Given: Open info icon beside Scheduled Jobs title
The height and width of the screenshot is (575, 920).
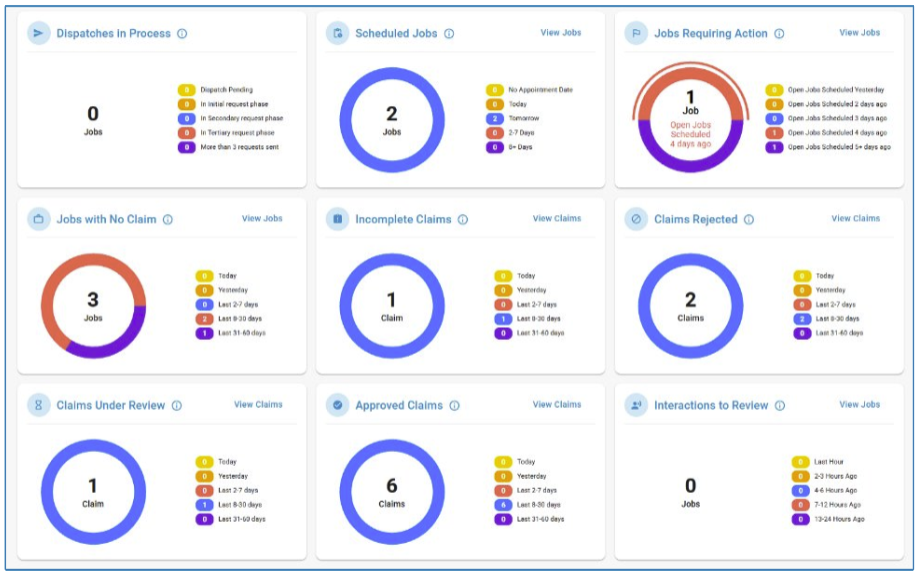Looking at the screenshot, I should pyautogui.click(x=449, y=33).
